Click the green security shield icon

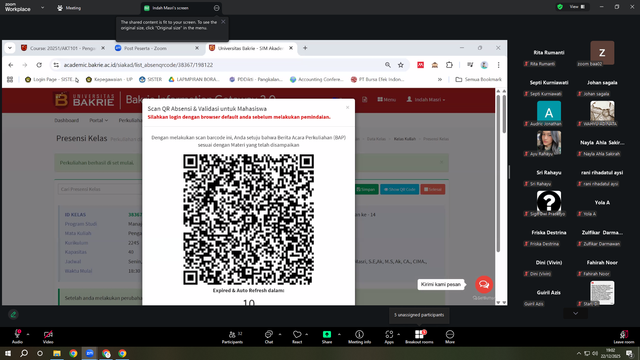tap(560, 7)
